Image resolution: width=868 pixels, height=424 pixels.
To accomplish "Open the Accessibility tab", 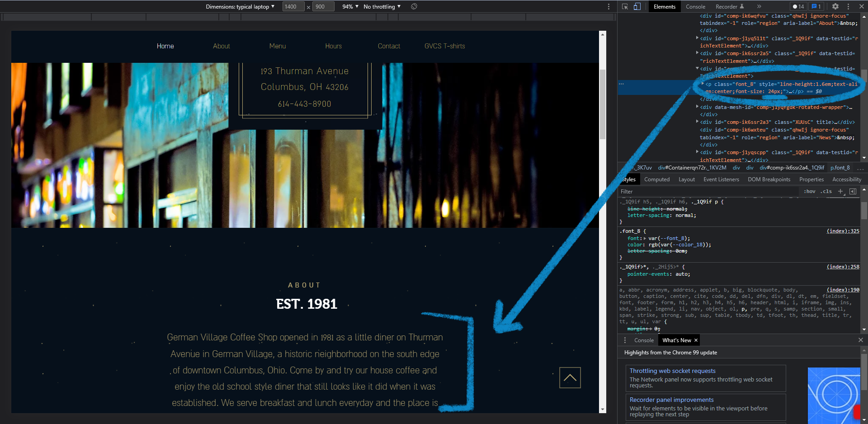I will click(847, 179).
